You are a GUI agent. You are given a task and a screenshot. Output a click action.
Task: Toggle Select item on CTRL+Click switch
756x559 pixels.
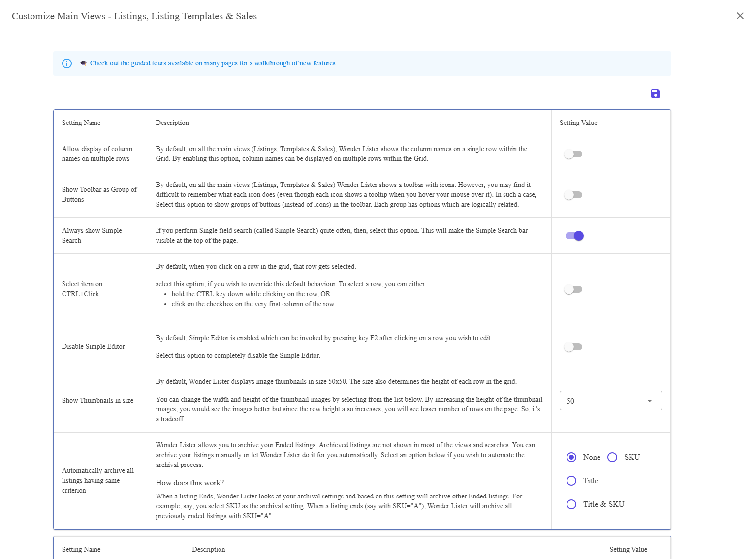click(x=573, y=289)
